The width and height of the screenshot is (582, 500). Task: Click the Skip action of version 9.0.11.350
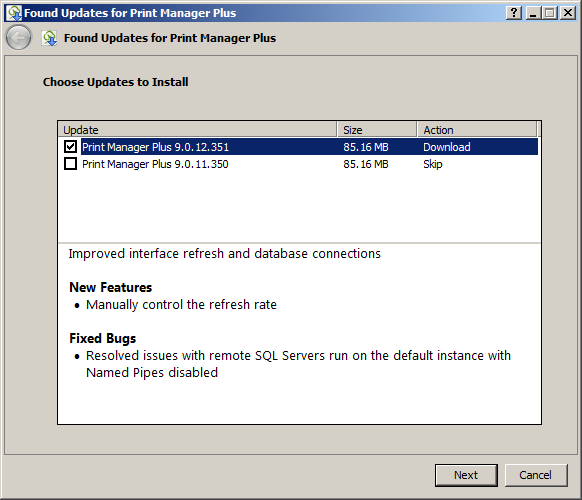[433, 164]
